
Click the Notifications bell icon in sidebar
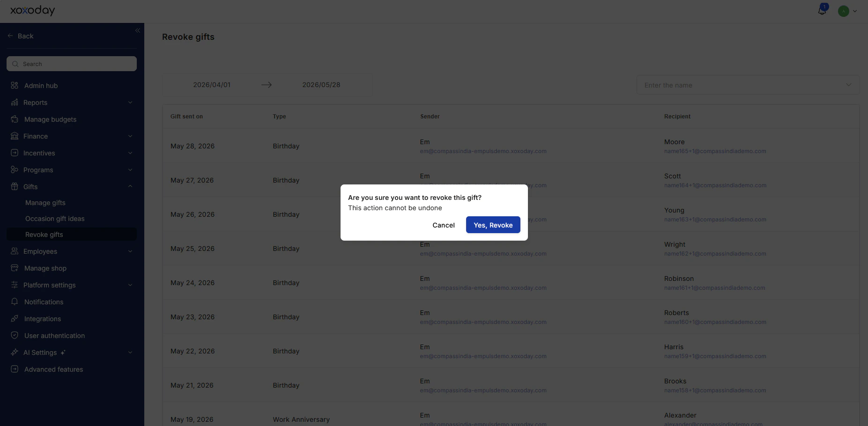[15, 301]
